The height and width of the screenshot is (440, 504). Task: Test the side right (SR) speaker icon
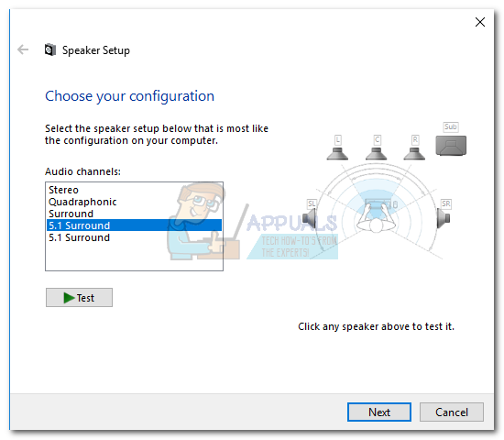click(x=444, y=218)
